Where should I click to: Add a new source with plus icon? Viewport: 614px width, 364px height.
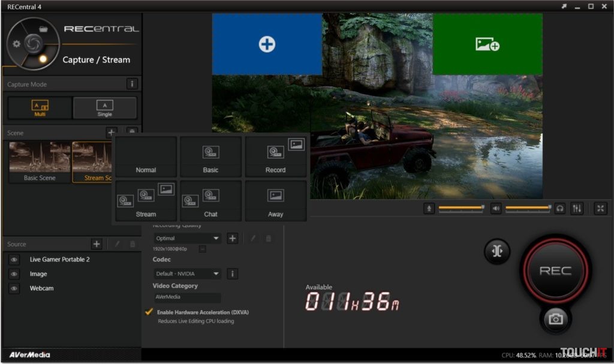97,244
